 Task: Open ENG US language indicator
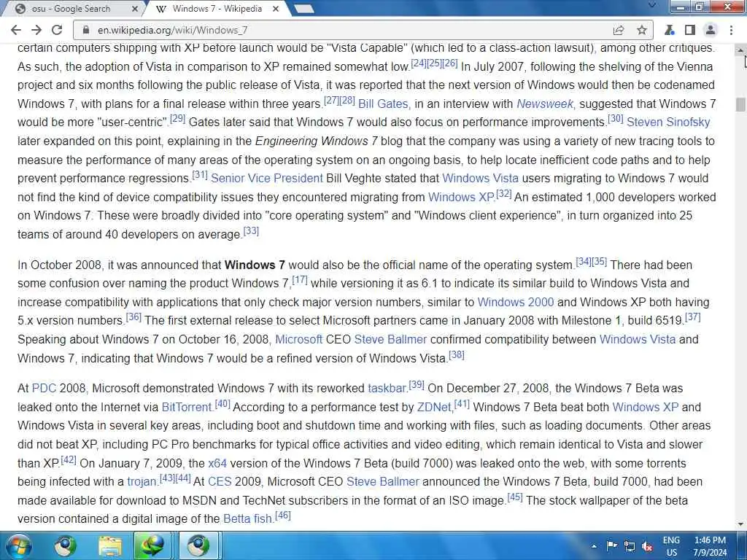[671, 546]
